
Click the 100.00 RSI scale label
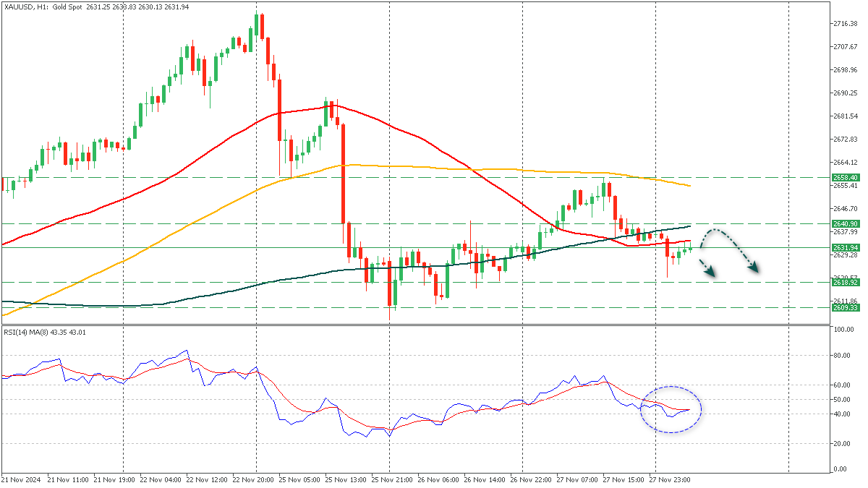click(x=843, y=330)
